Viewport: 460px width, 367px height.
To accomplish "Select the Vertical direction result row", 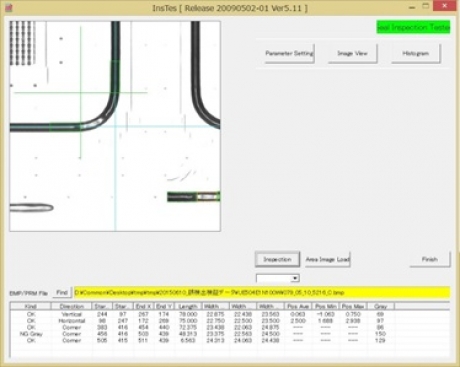I will (230, 314).
